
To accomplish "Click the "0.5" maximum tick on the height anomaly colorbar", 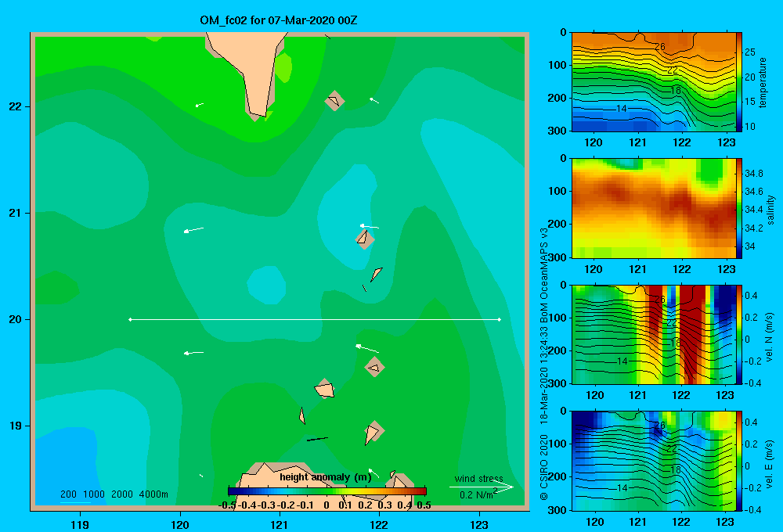I will [x=424, y=505].
